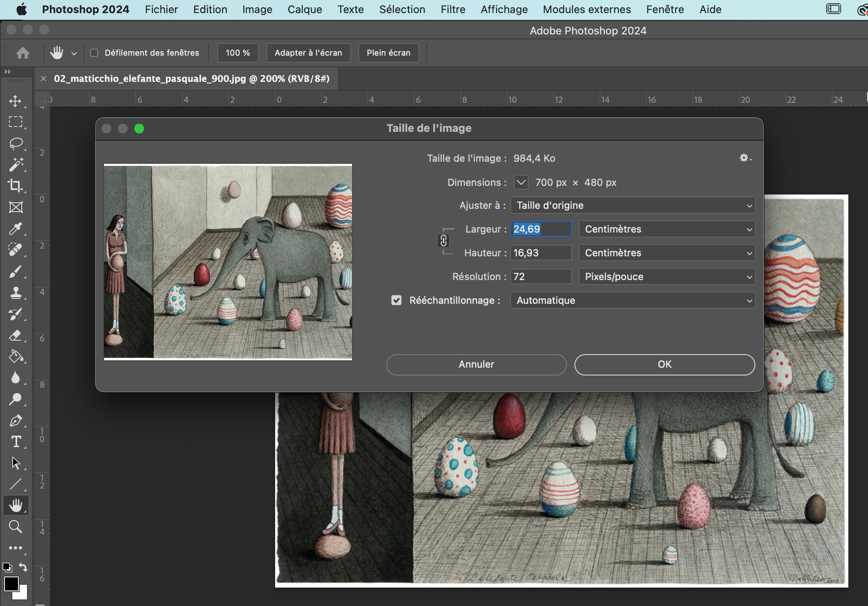Expand the Dimensions units chevron
868x606 pixels.
point(521,182)
